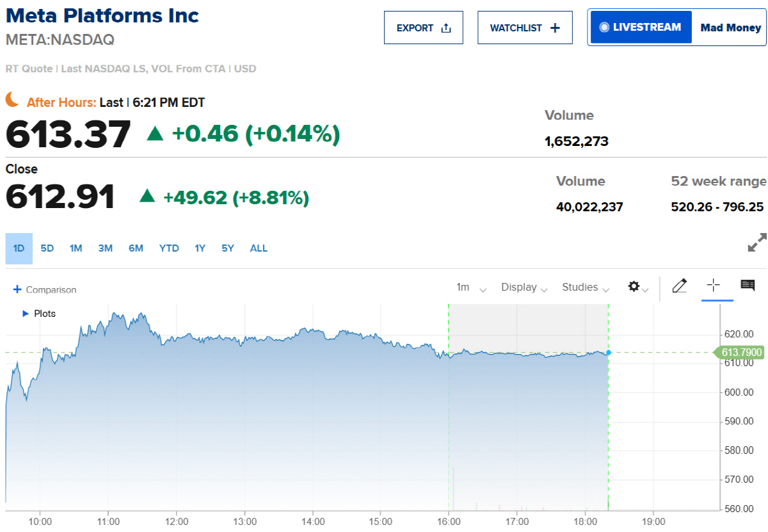This screenshot has height=532, width=768.
Task: Select the 5D time range tab
Action: coord(47,248)
